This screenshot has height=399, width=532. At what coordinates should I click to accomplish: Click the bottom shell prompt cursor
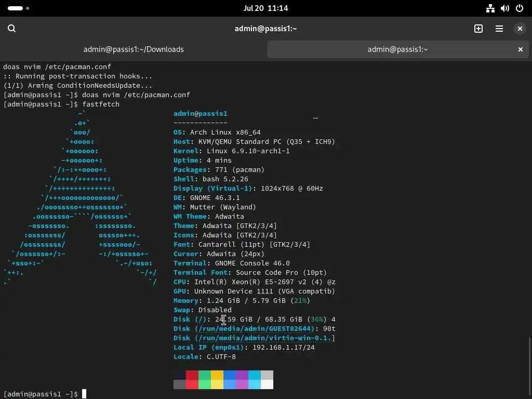click(x=84, y=394)
